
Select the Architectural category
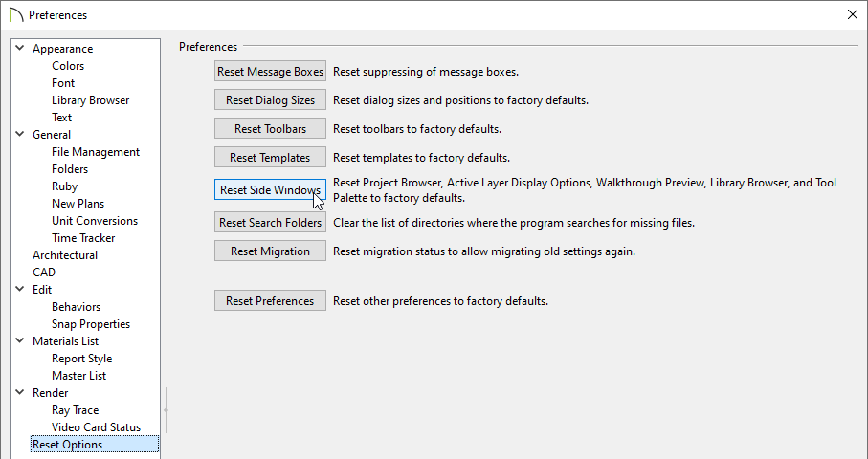click(65, 255)
